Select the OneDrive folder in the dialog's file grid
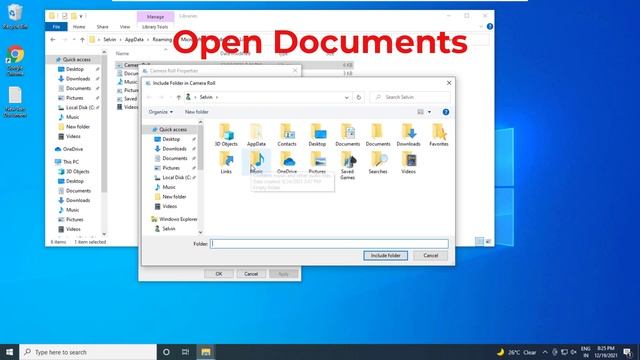This screenshot has width=640, height=360. coord(287,162)
